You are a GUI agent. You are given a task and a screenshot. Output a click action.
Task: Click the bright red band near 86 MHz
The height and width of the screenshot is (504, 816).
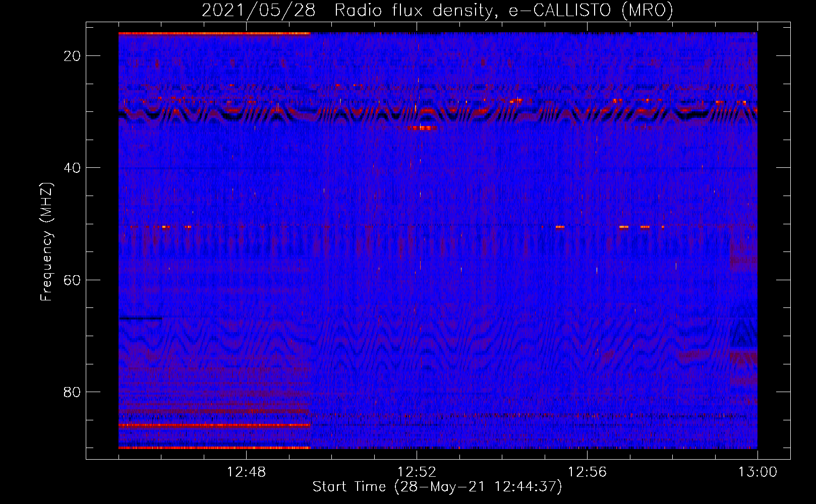pyautogui.click(x=214, y=425)
